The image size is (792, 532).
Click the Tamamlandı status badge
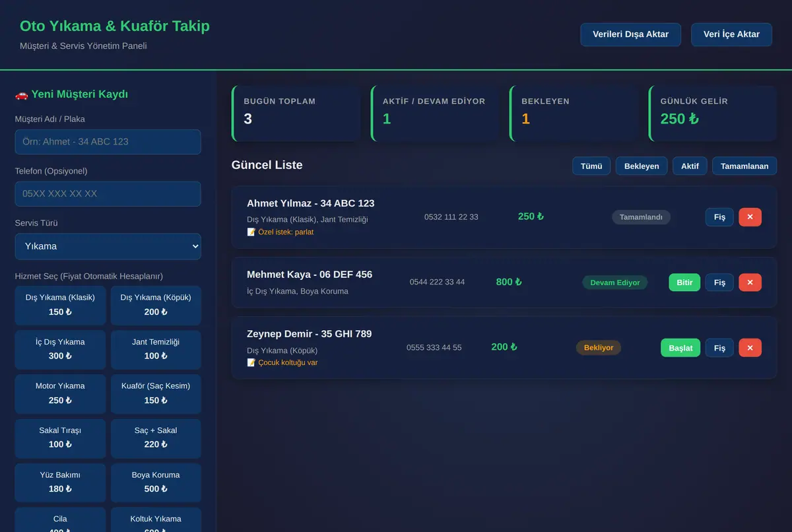[x=641, y=217]
